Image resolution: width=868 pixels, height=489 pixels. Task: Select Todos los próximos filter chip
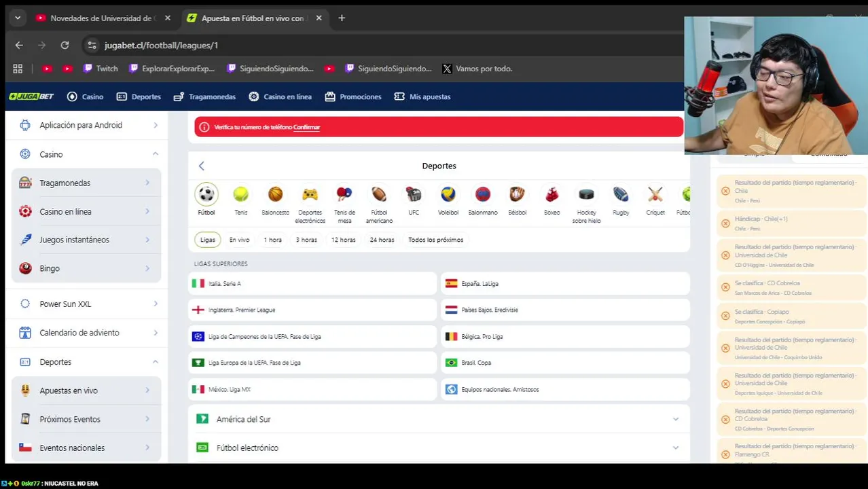tap(435, 240)
